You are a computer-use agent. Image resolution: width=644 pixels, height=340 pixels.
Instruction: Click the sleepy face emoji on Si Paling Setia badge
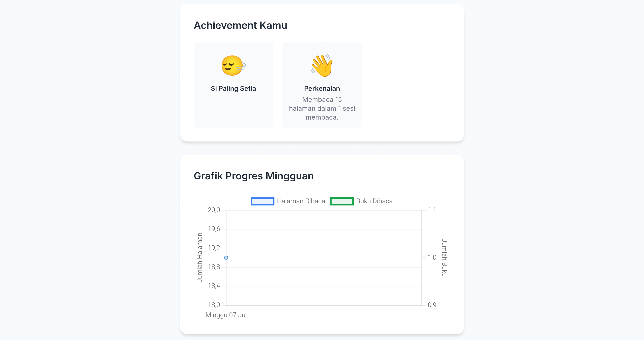pyautogui.click(x=233, y=65)
